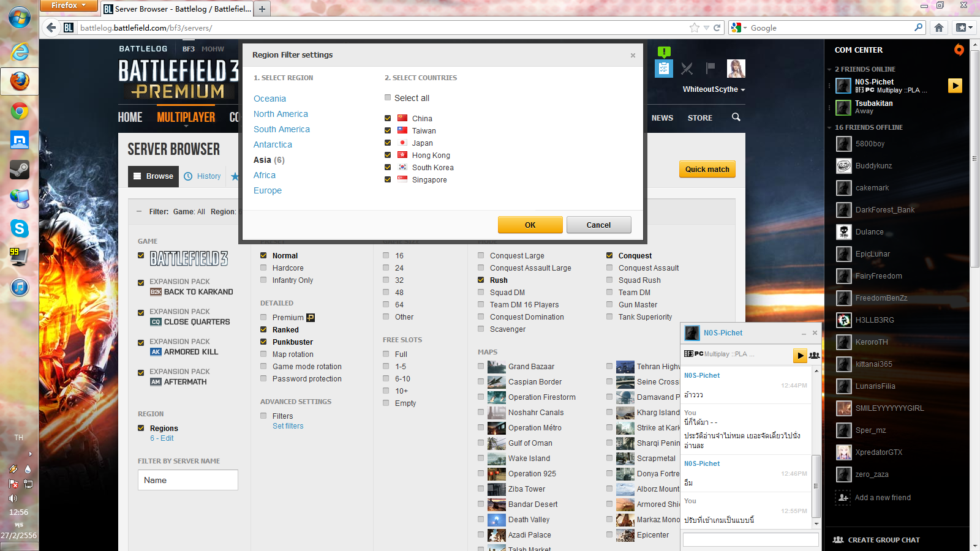Reload the page with the Firefox refresh icon

click(x=717, y=28)
